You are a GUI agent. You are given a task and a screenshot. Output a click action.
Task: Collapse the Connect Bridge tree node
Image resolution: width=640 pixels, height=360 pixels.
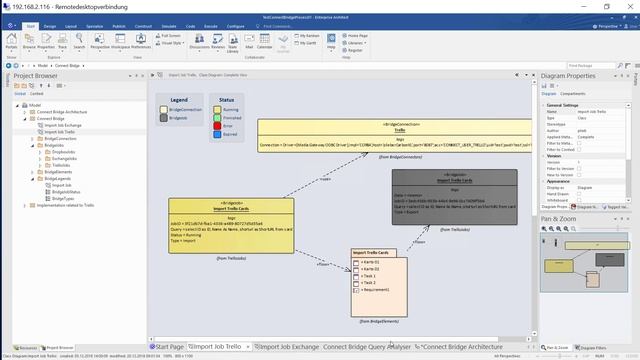pos(25,119)
